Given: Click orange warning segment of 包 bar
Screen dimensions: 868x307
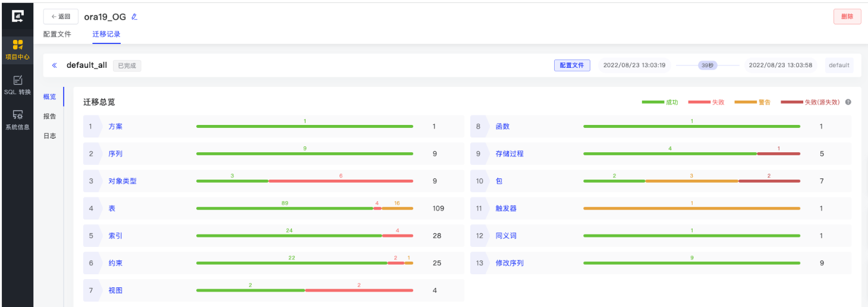Looking at the screenshot, I should (x=692, y=181).
